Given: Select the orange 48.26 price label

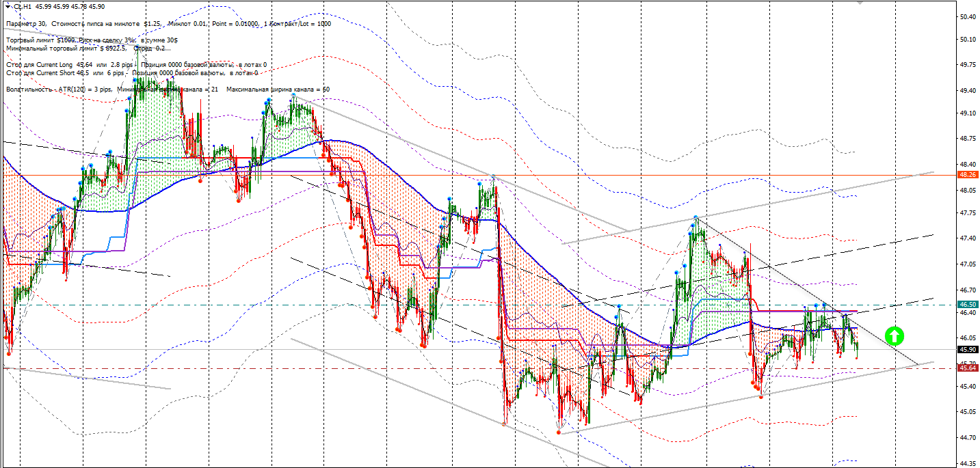Looking at the screenshot, I should point(967,174).
